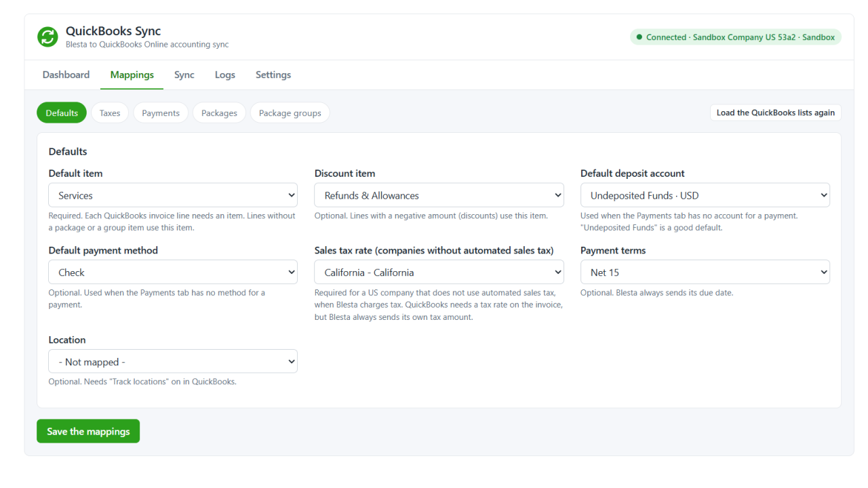Open the Default item dropdown showing Services
The width and height of the screenshot is (868, 488).
coord(173,195)
